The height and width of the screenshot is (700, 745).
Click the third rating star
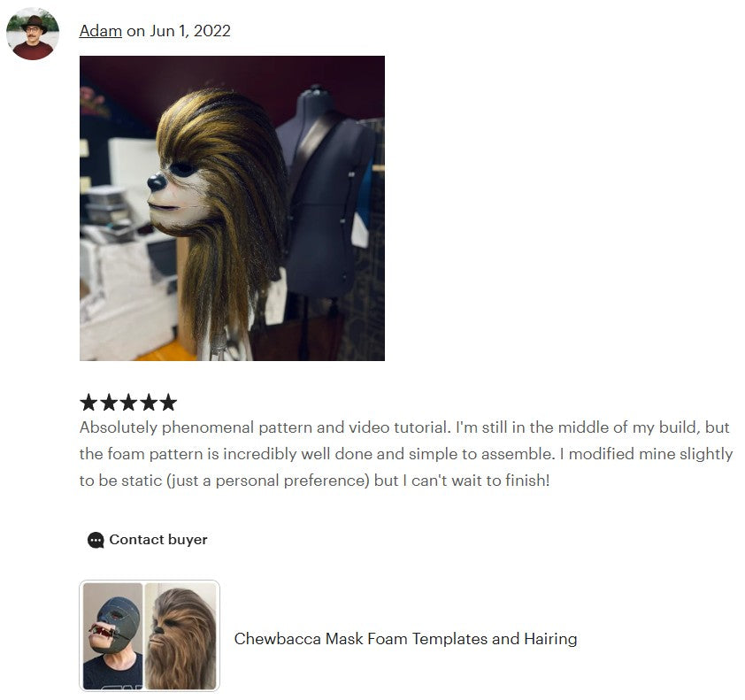coord(128,402)
